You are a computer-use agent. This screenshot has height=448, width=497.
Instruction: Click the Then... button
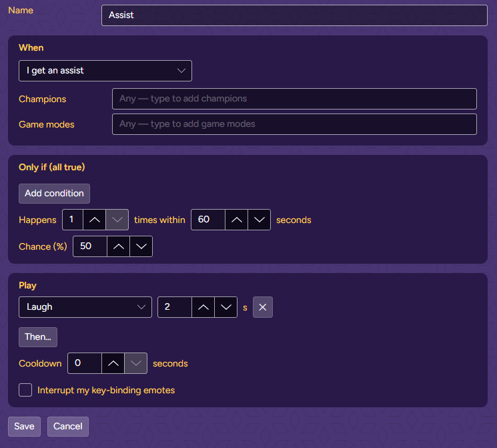(x=38, y=337)
